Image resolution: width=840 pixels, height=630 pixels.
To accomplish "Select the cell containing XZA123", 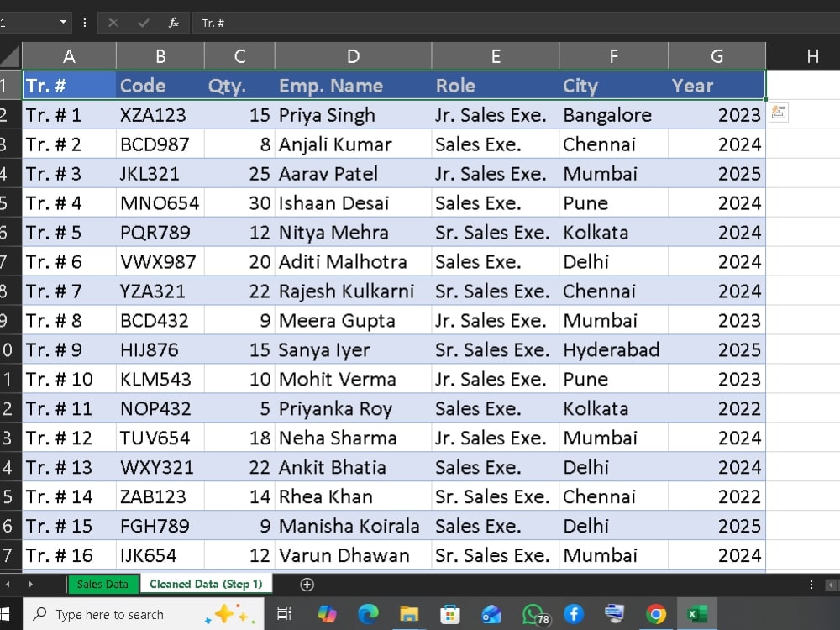I will [x=160, y=114].
